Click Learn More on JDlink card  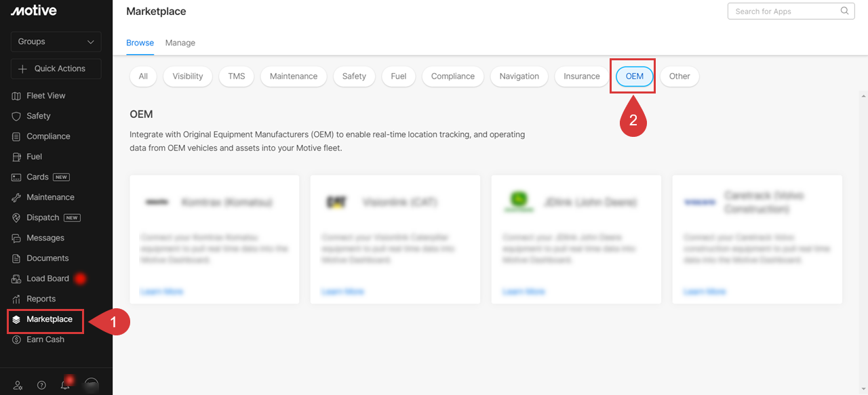click(524, 291)
